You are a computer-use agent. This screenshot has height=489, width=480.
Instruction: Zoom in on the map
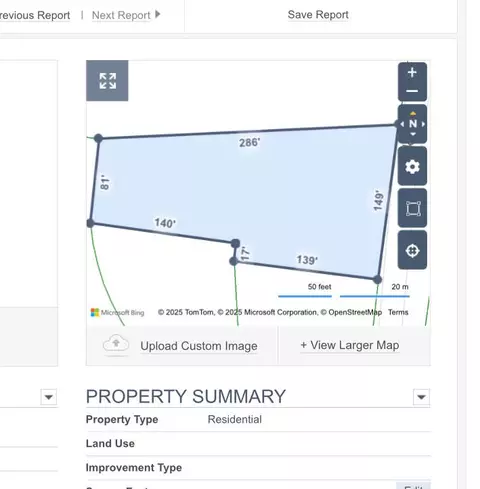412,72
